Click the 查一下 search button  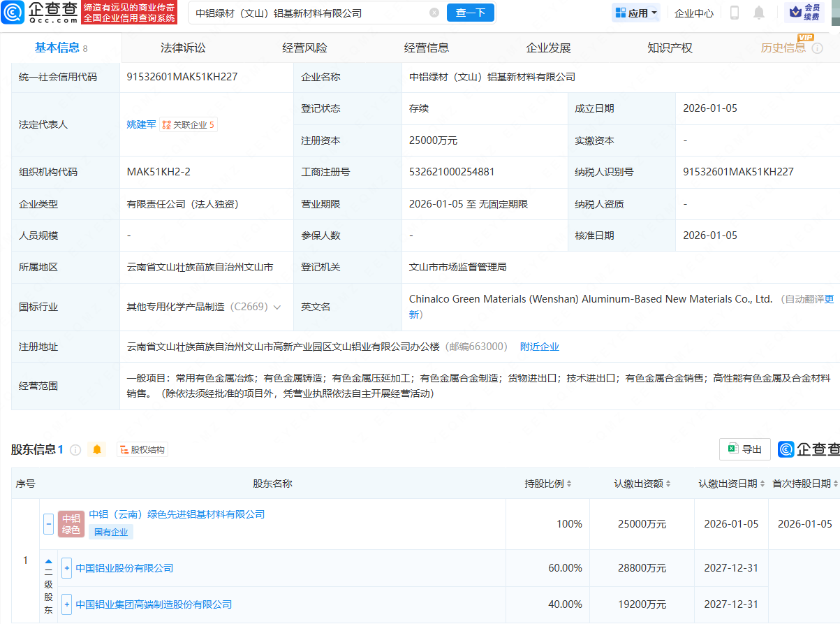point(470,12)
